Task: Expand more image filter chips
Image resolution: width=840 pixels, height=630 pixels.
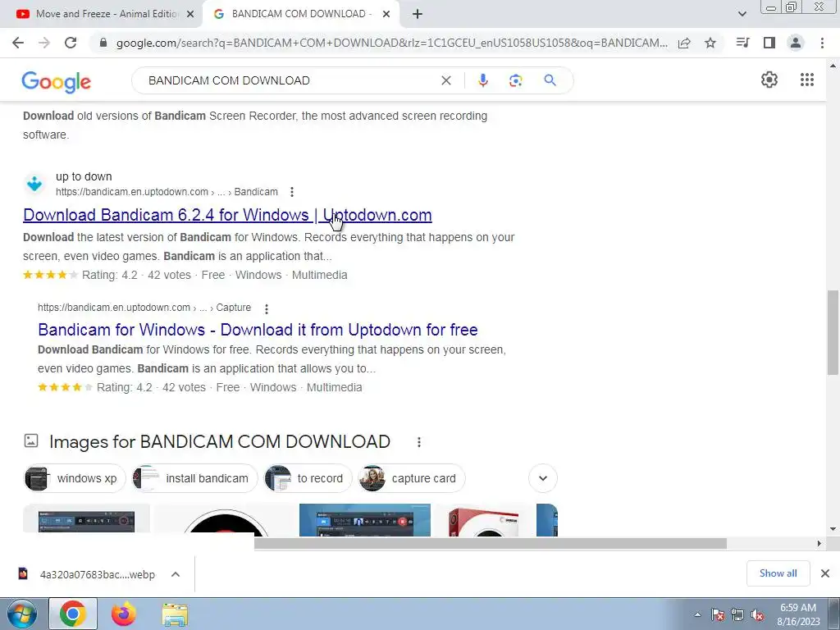Action: 543,478
